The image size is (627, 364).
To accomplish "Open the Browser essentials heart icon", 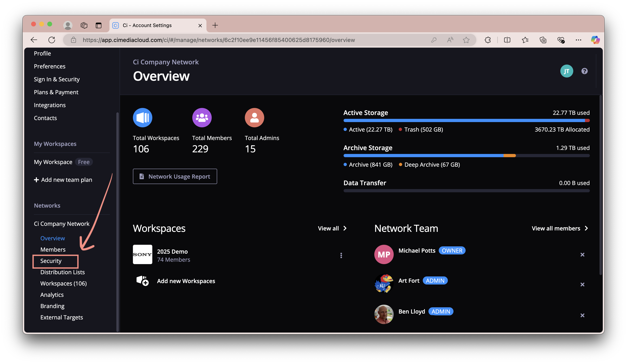I will (561, 40).
